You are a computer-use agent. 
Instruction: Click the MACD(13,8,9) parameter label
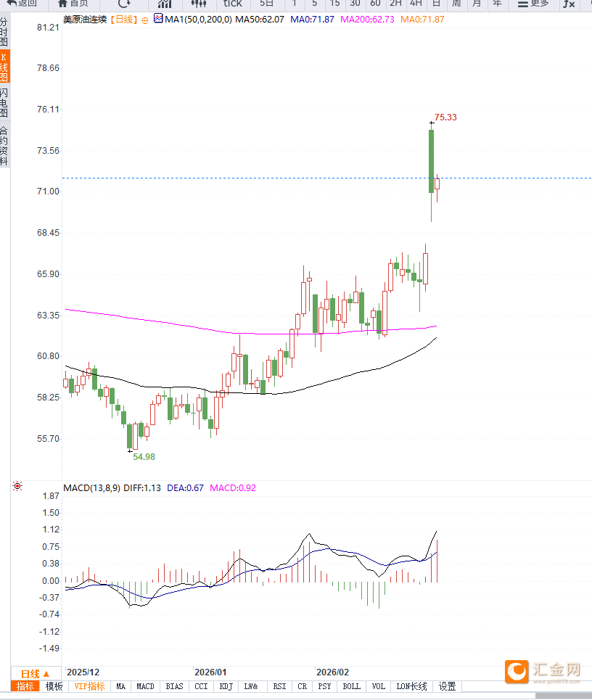click(x=91, y=488)
